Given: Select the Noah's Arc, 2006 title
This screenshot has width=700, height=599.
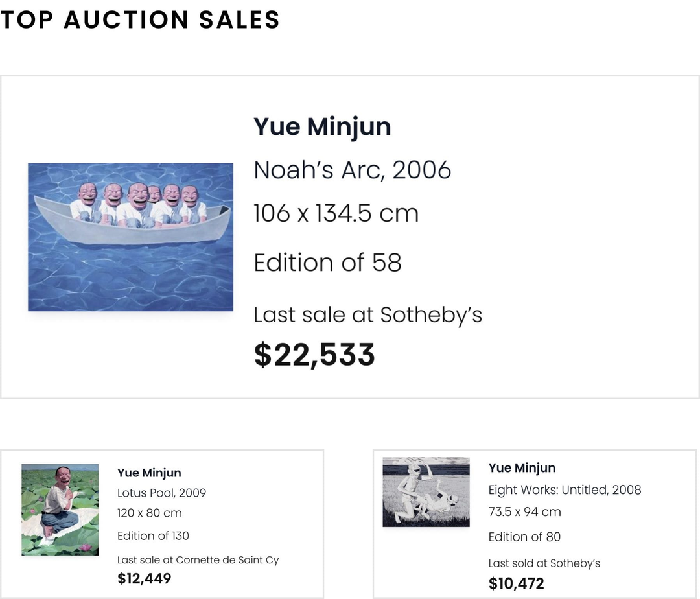Looking at the screenshot, I should click(x=352, y=170).
